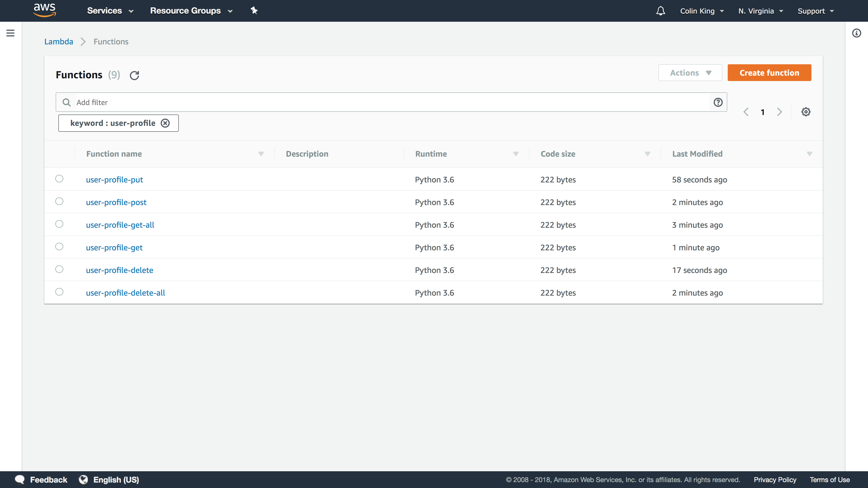Open the notifications bell
Screen dimensions: 868x488
tap(661, 11)
